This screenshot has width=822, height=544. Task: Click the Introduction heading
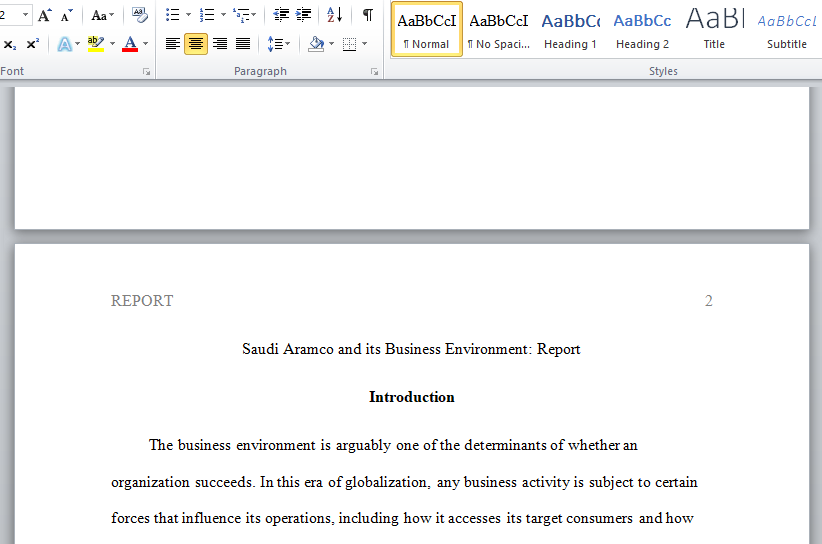point(412,397)
